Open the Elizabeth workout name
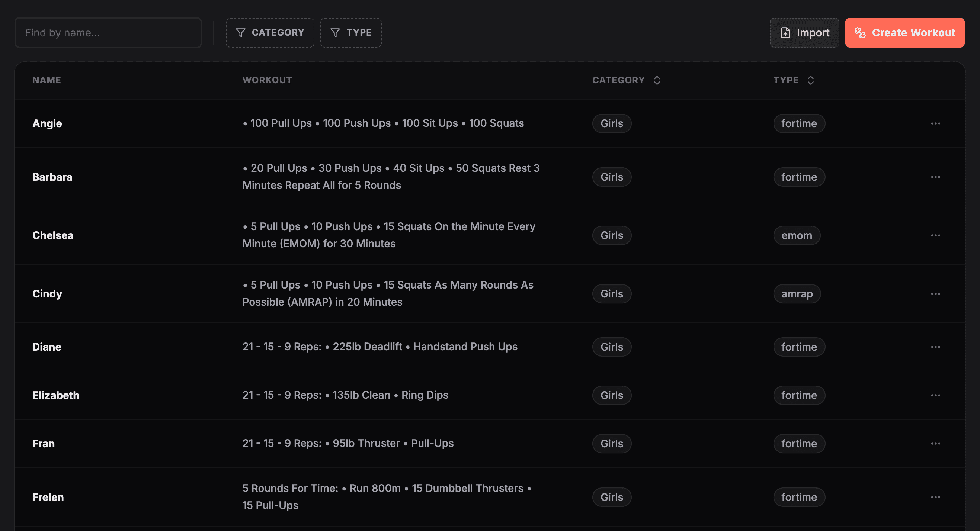Viewport: 980px width, 531px height. coord(55,395)
